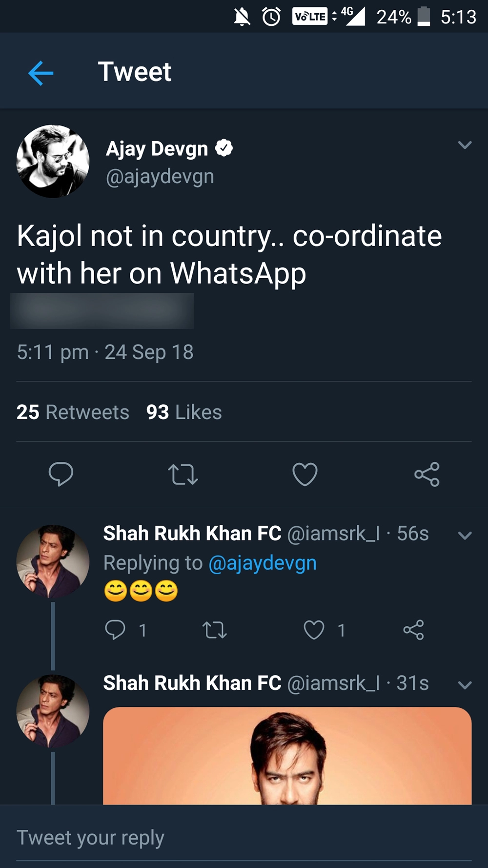This screenshot has width=488, height=868.
Task: Expand options for the 31s reply
Action: click(x=465, y=685)
